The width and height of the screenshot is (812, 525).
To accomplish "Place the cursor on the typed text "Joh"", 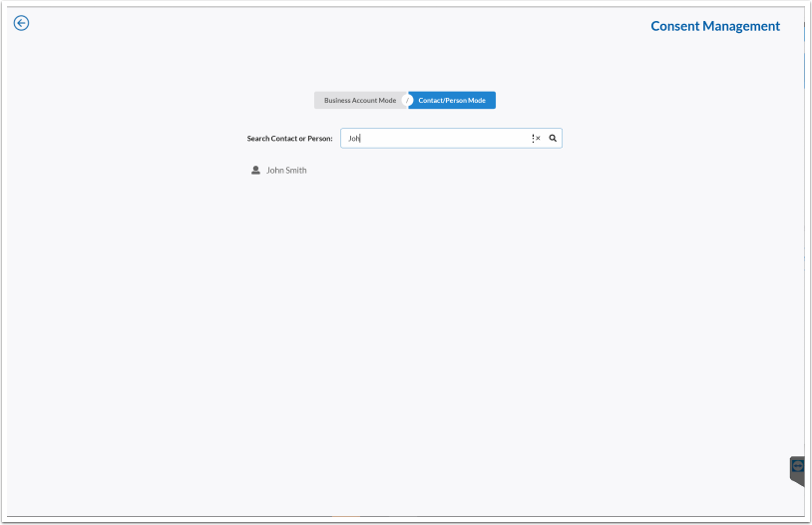I will click(353, 139).
